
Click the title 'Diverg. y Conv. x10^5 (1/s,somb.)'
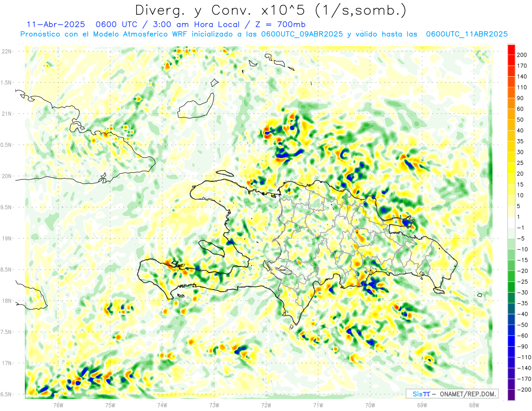(x=270, y=10)
